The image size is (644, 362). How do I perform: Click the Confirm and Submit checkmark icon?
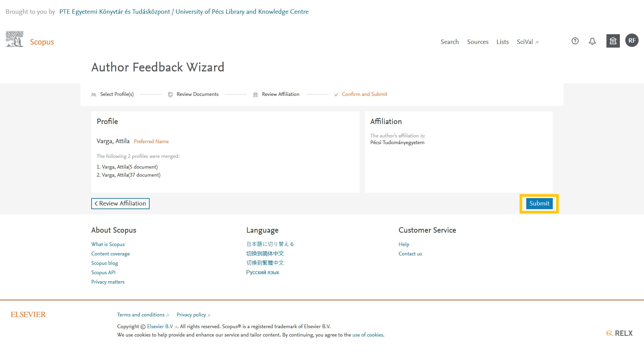coord(336,95)
